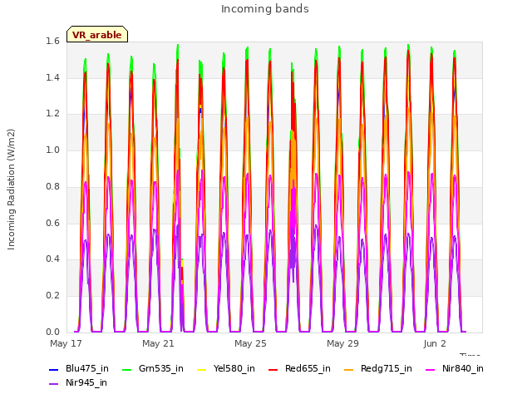The height and width of the screenshot is (399, 532).
Task: Click the Jun 2 x-axis tick label
Action: [x=435, y=343]
